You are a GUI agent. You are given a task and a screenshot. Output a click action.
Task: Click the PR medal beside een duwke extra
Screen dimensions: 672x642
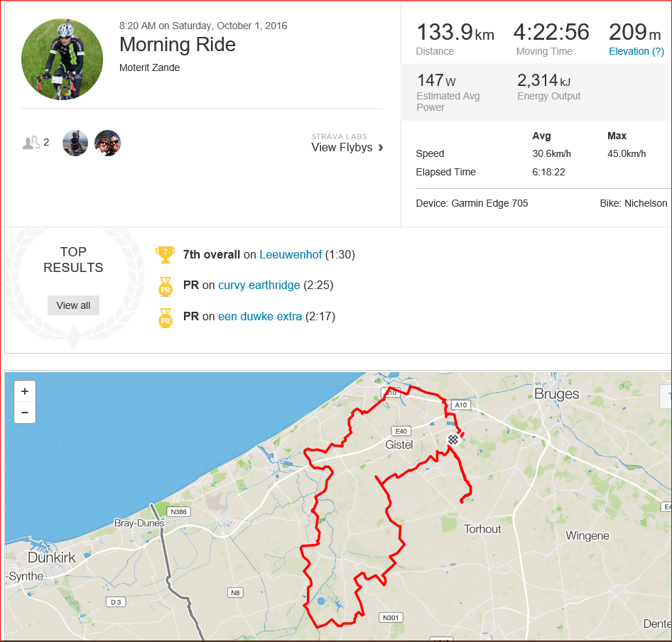tap(166, 317)
